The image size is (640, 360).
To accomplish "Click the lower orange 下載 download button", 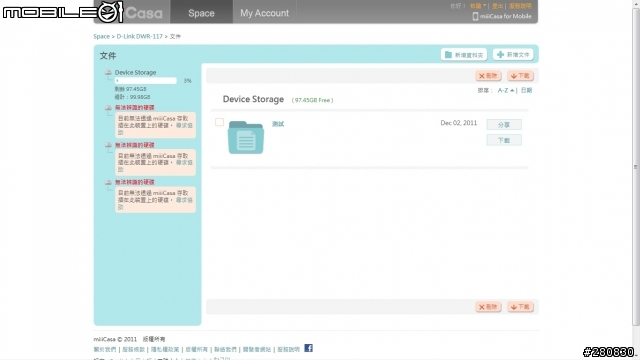I will click(520, 307).
